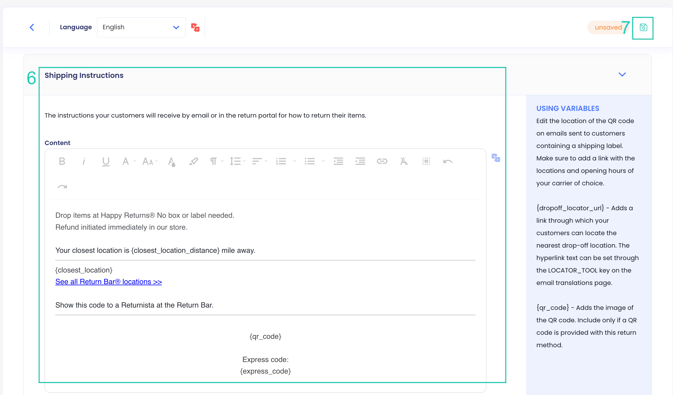Image resolution: width=673 pixels, height=395 pixels.
Task: Insert an unordered bullet list
Action: 309,161
